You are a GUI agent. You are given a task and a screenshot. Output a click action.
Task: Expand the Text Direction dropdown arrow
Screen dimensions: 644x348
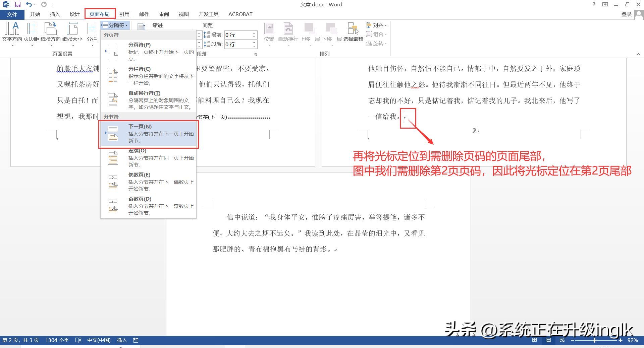coord(12,45)
